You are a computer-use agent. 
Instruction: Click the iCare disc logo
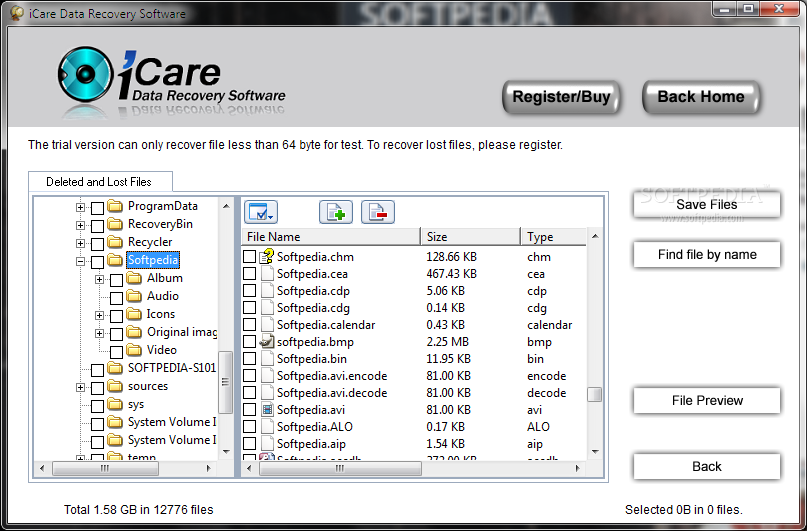point(85,75)
